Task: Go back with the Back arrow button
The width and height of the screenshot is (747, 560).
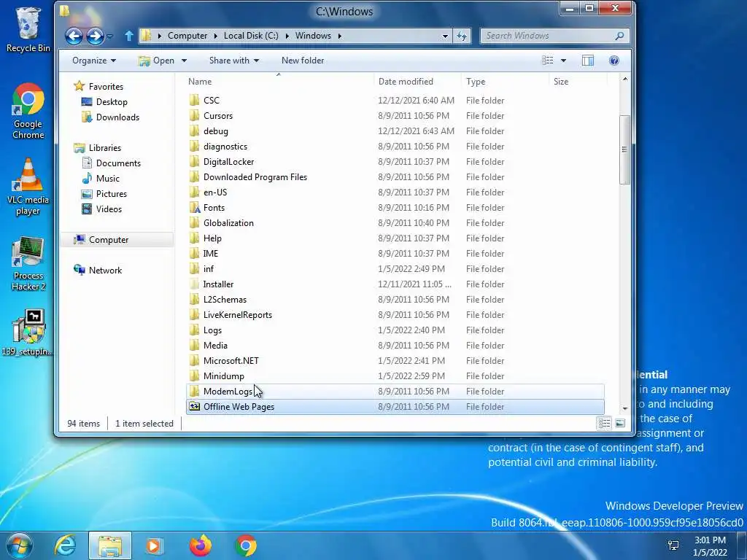Action: click(74, 36)
